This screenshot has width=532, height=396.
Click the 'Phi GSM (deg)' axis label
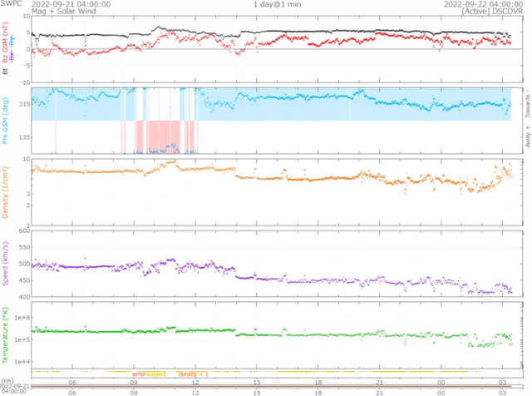[6, 121]
